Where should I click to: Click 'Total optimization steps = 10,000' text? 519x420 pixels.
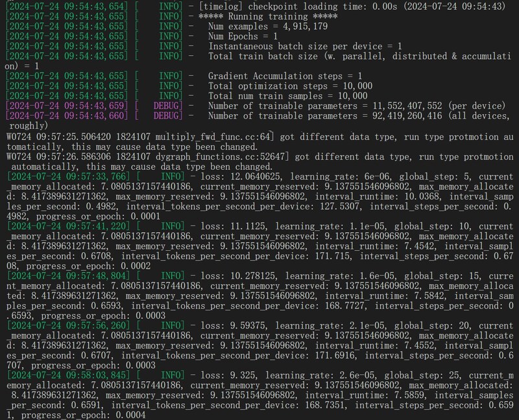click(290, 86)
